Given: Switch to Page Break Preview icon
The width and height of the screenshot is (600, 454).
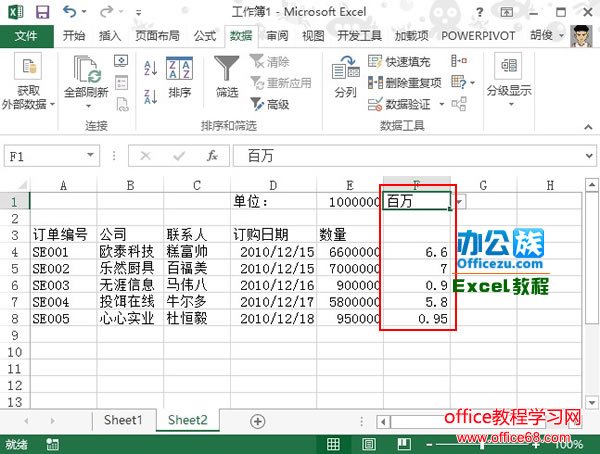Looking at the screenshot, I should [x=404, y=444].
